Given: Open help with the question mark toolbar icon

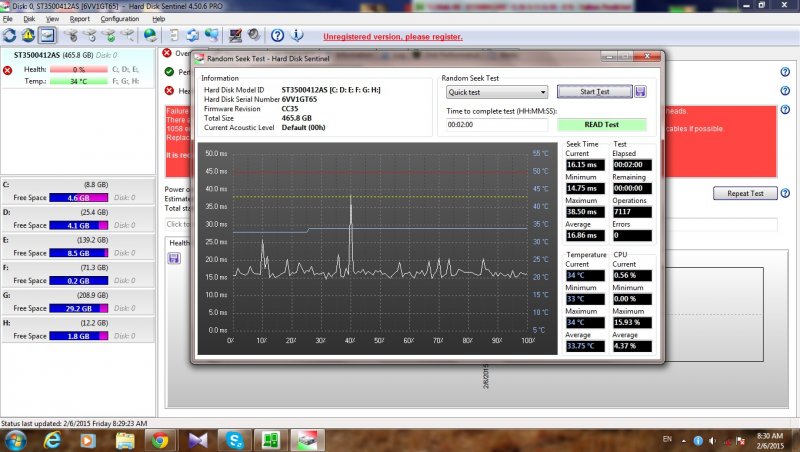Looking at the screenshot, I should [x=278, y=35].
